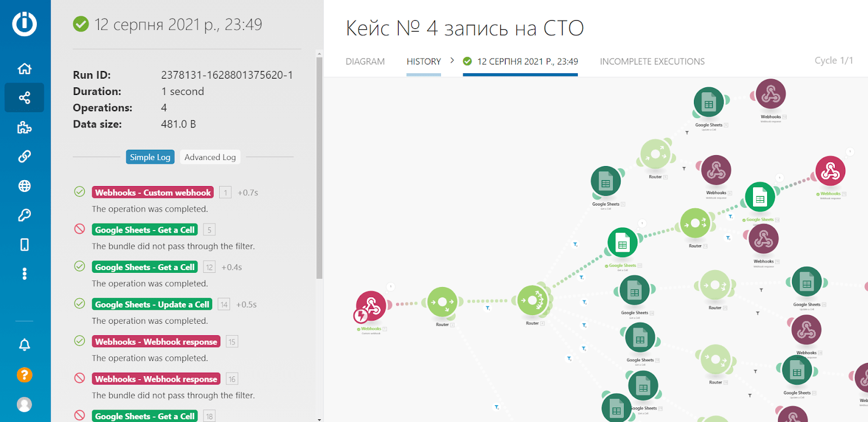
Task: Select the top-right faded Webhooks module
Action: pos(770,94)
